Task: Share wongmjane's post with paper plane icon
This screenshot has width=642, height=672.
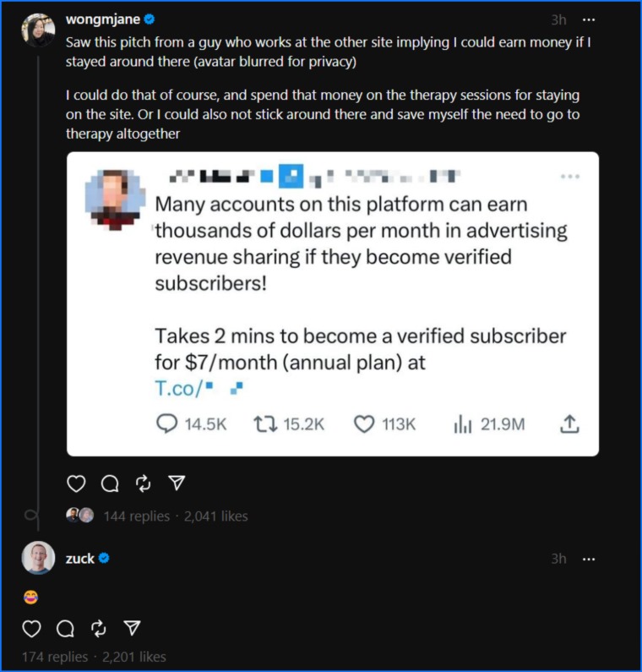Action: point(177,483)
